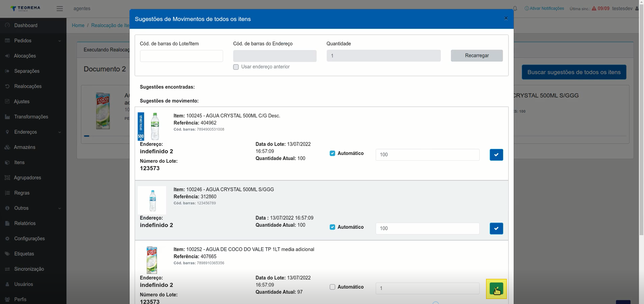Confirm movement for item 100246 checkmark
644x304 pixels.
pos(496,229)
